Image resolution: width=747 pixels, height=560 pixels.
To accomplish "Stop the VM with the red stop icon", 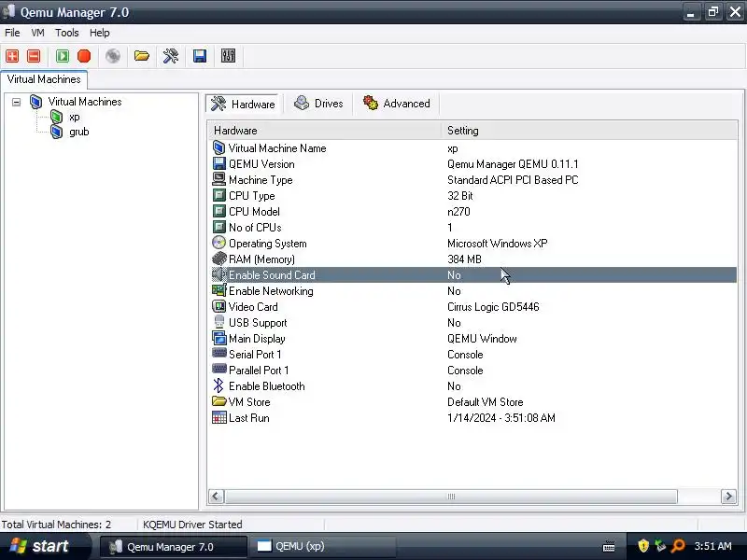I will click(84, 56).
